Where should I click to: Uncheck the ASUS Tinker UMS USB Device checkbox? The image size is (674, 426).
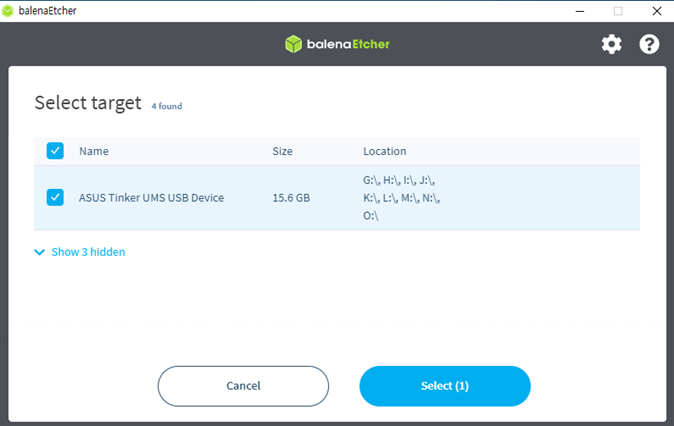tap(55, 197)
